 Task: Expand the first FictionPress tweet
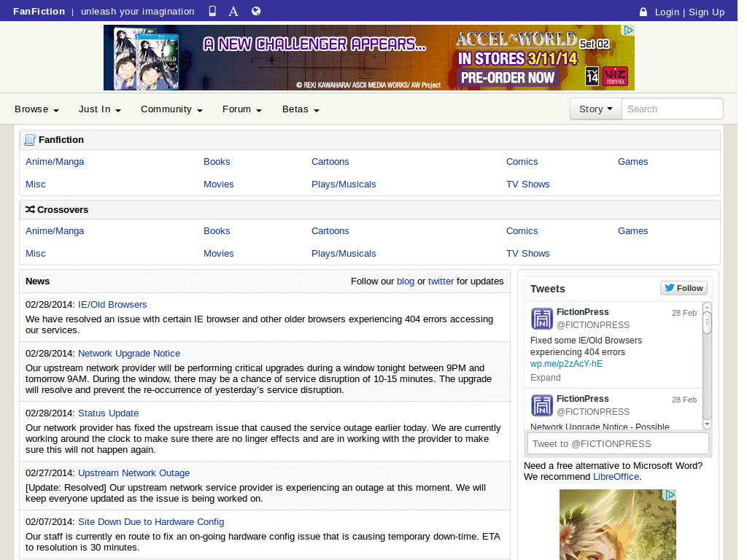pyautogui.click(x=546, y=378)
